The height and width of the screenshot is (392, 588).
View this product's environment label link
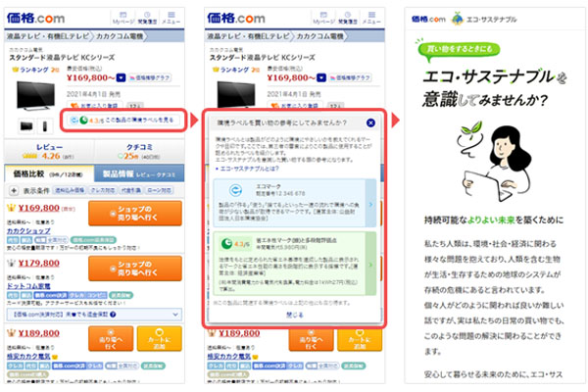tap(123, 120)
